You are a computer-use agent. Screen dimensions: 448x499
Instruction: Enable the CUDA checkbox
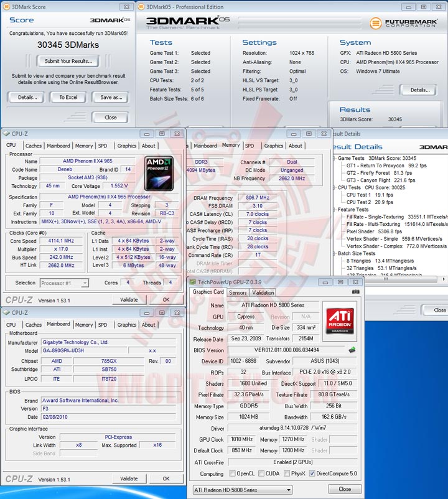[261, 473]
